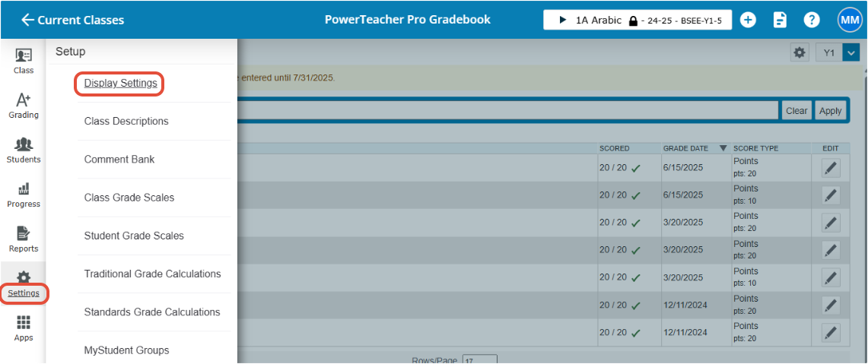Select Display Settings in Setup menu

coord(121,84)
